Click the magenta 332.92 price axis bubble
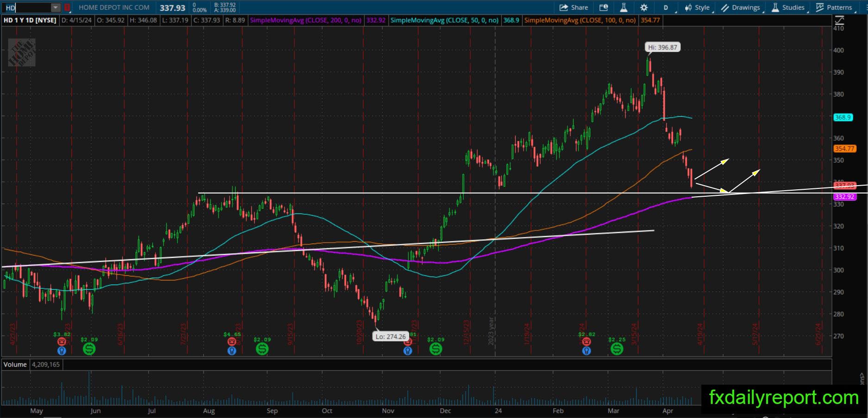The image size is (868, 418). 844,197
